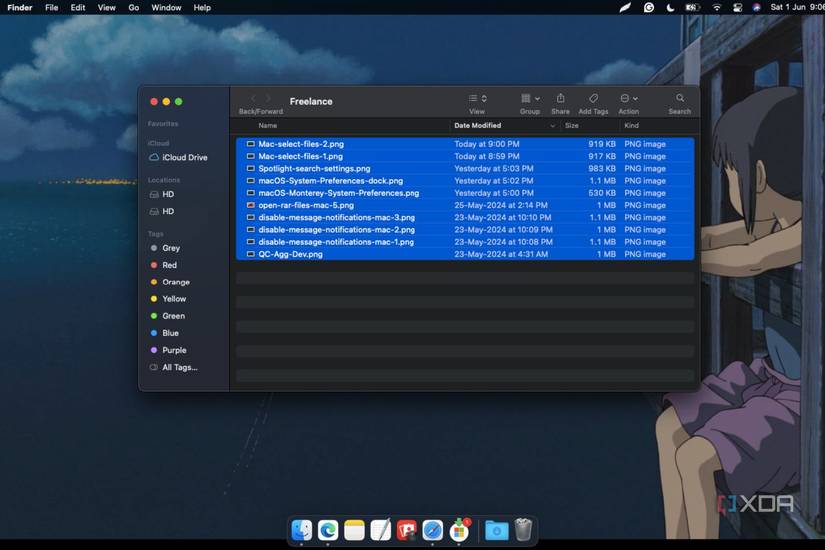Open the Edit menu
This screenshot has width=825, height=550.
pyautogui.click(x=78, y=7)
